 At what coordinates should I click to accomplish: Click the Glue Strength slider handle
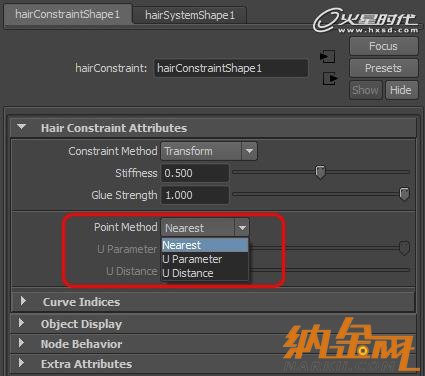click(404, 194)
